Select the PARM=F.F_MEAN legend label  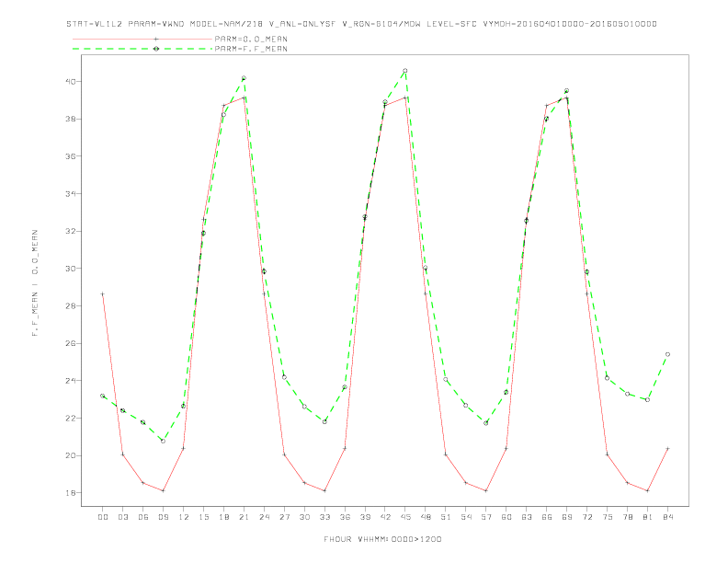click(251, 49)
